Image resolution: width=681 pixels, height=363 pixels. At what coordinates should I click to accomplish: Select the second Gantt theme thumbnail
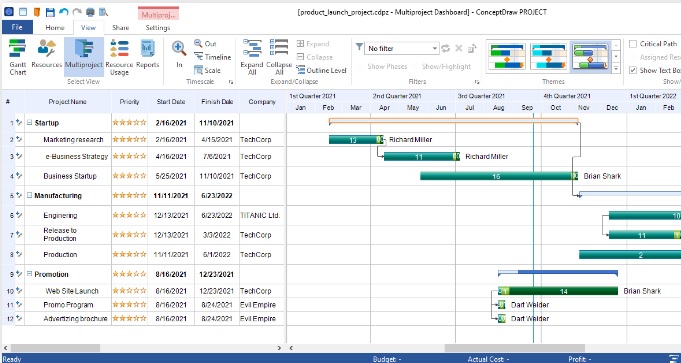click(549, 56)
